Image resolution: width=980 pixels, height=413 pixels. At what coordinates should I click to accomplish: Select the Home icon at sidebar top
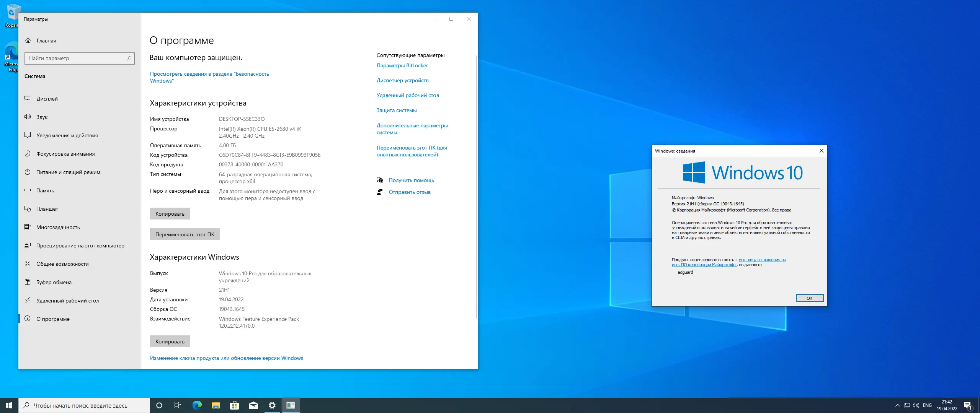click(x=28, y=40)
